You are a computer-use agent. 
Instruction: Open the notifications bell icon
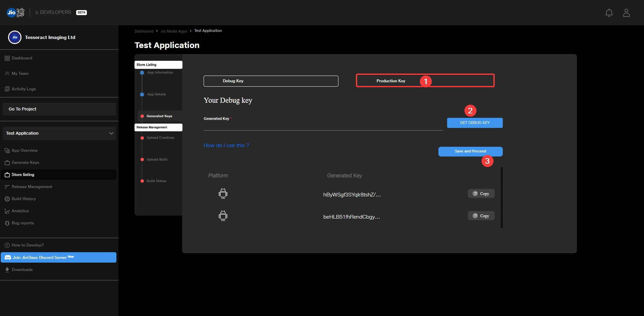point(609,13)
